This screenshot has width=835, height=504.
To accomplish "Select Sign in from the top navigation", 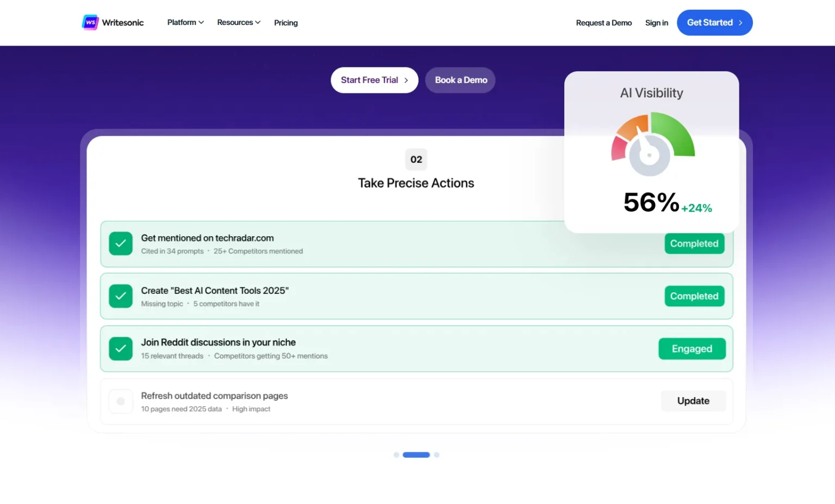I will (656, 22).
